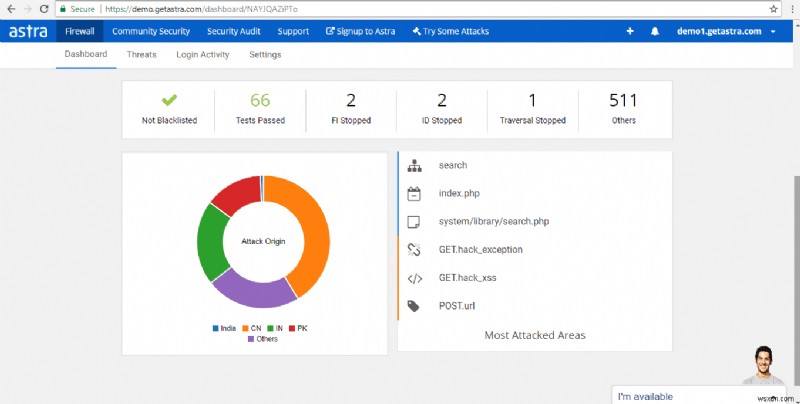Click GET.hack_exception entry

pyautogui.click(x=481, y=249)
